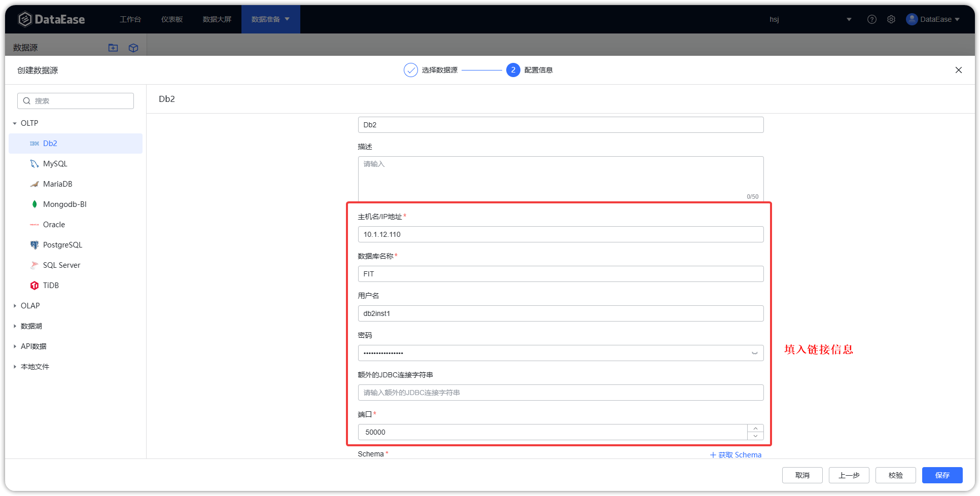Select Db2 in the datasource list
Image resolution: width=980 pixels, height=496 pixels.
76,144
